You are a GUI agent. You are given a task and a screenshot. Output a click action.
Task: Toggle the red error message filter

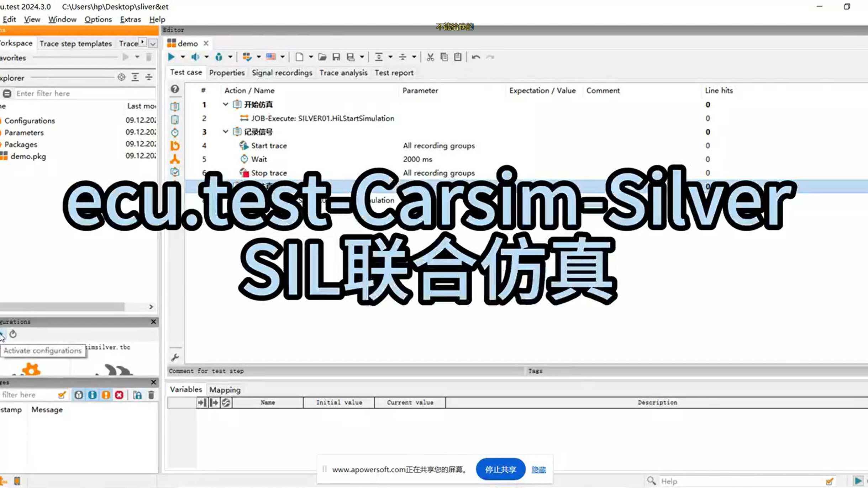[x=119, y=395]
